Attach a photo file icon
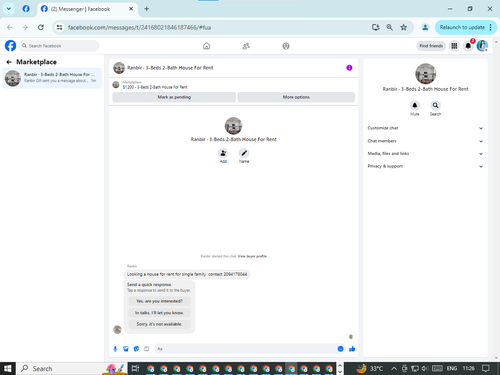Screen dimensions: 500x375 (x=126, y=349)
